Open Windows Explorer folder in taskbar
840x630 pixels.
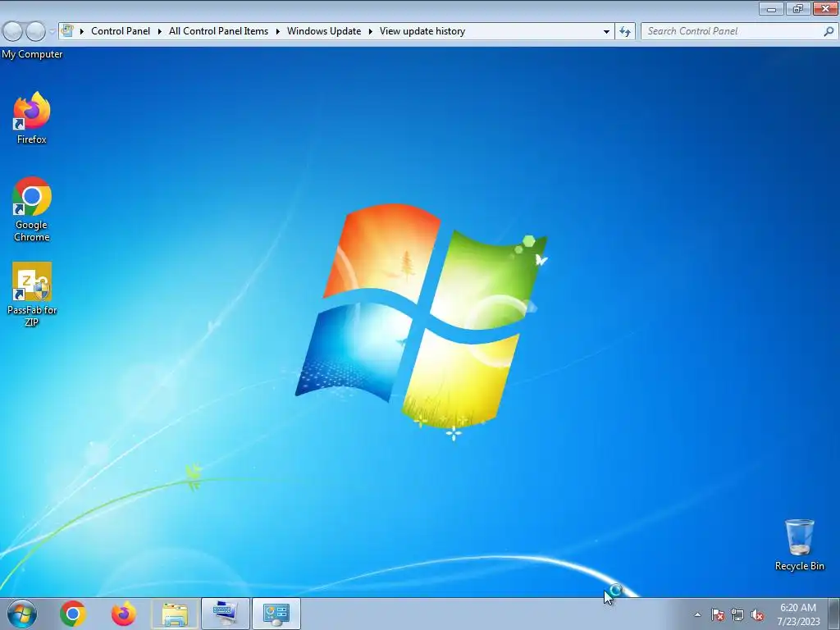[x=175, y=614]
